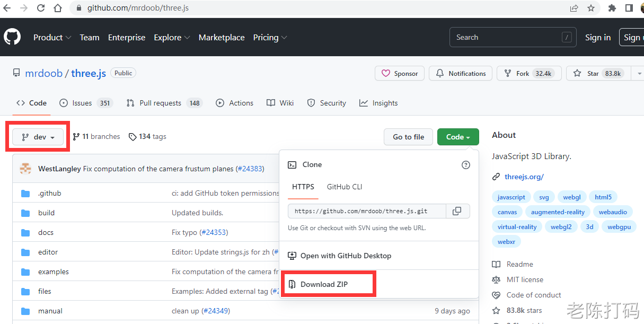Copy the HTTPS clone URL

(457, 211)
